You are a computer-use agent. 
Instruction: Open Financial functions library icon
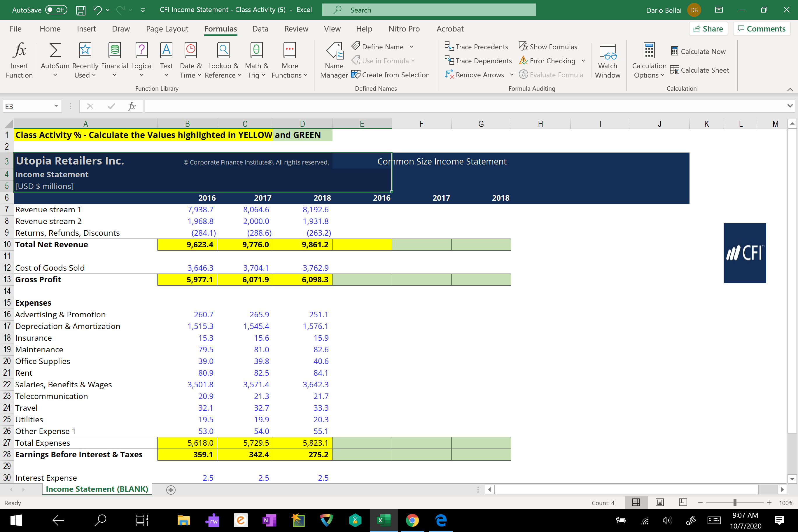tap(115, 60)
